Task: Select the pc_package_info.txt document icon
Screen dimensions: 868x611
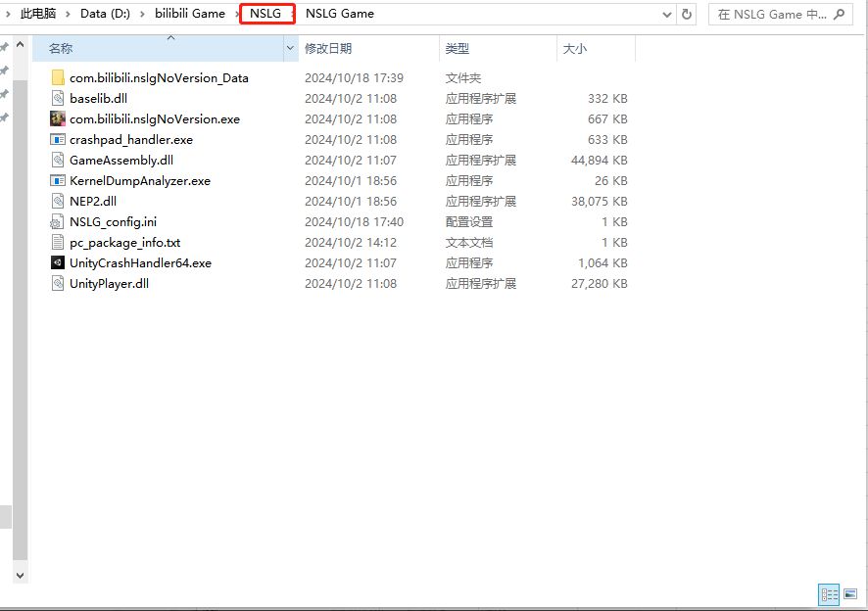Action: point(58,243)
